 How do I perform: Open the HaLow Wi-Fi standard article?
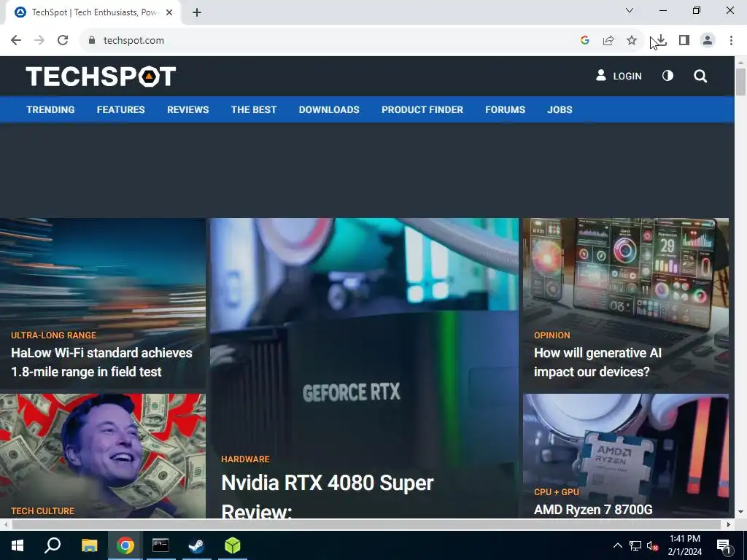101,362
